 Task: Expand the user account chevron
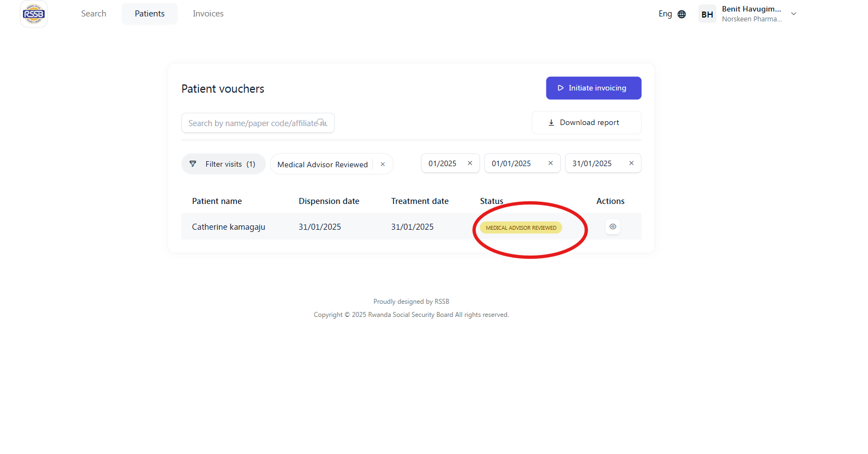pyautogui.click(x=793, y=14)
